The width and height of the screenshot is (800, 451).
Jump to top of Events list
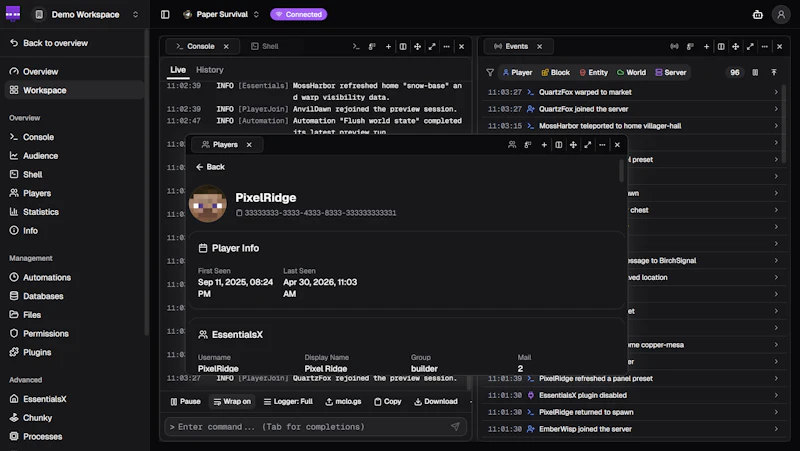pyautogui.click(x=774, y=72)
